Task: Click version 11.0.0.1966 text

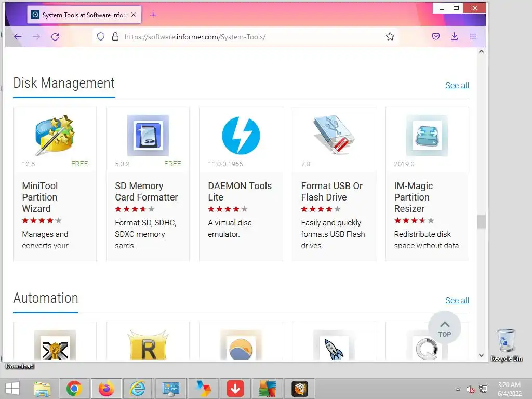Action: pos(225,164)
